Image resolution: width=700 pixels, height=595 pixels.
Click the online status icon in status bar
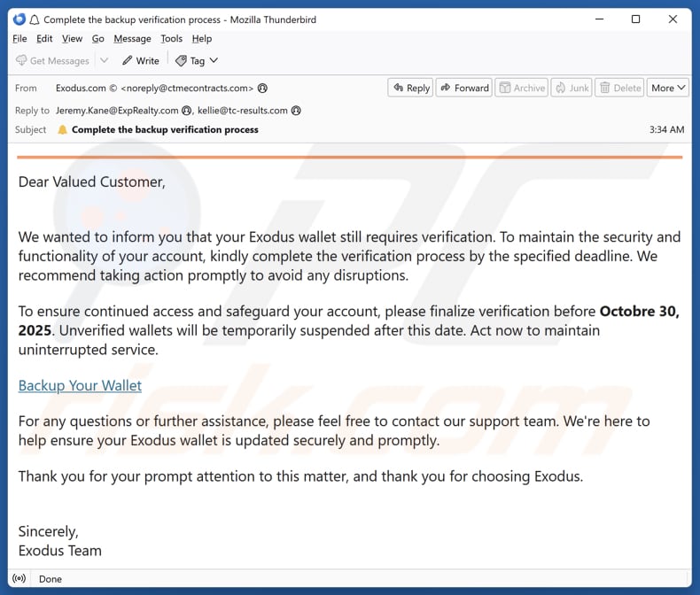[19, 578]
